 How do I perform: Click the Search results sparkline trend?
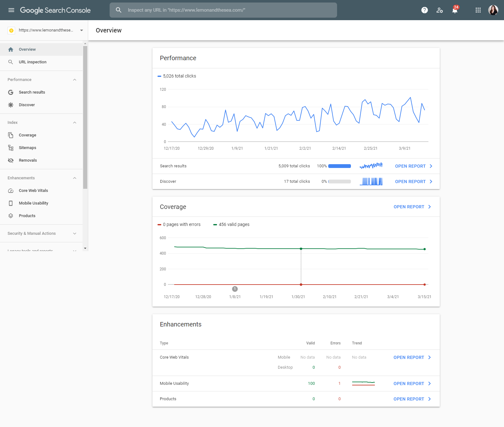click(x=371, y=166)
